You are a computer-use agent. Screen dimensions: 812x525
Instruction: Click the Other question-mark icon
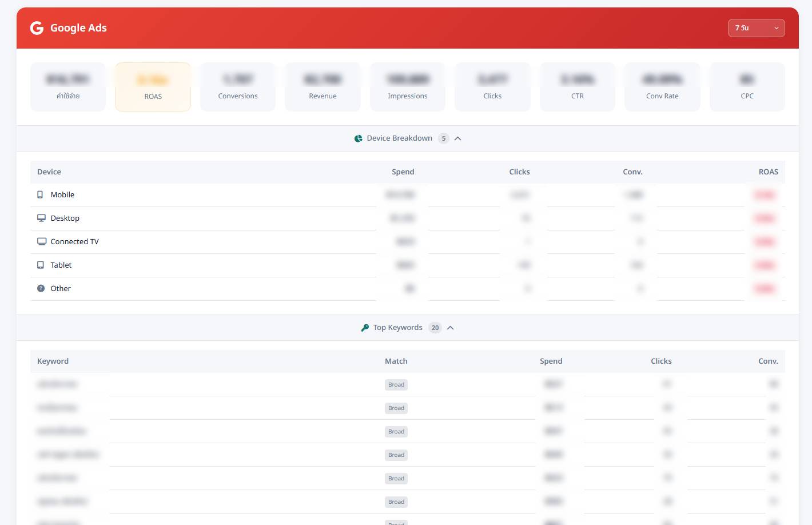tap(41, 289)
